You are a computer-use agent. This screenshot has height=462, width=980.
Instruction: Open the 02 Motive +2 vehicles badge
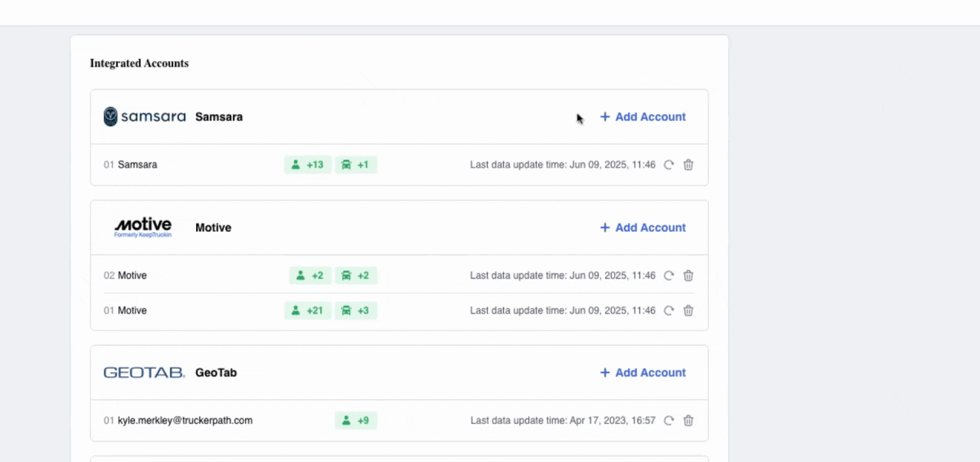click(x=355, y=275)
